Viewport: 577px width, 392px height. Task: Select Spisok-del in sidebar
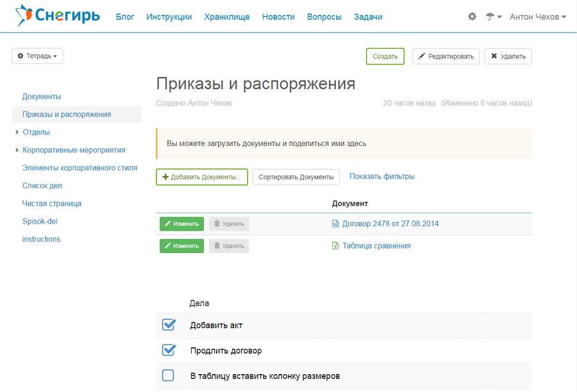(40, 222)
